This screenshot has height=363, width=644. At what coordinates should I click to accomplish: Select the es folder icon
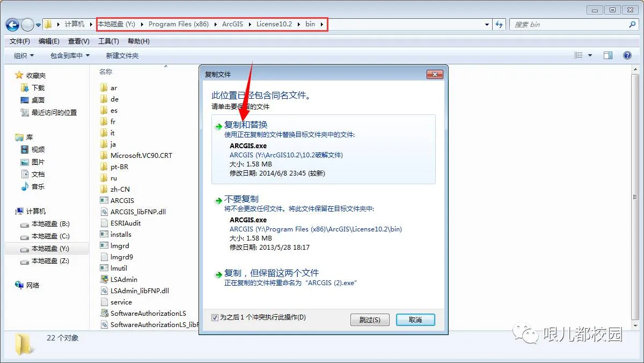[104, 110]
